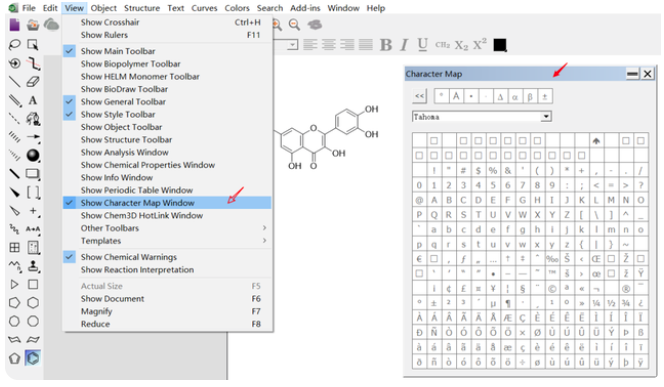Open the Tahoma font dropdown
This screenshot has height=387, width=664.
546,116
